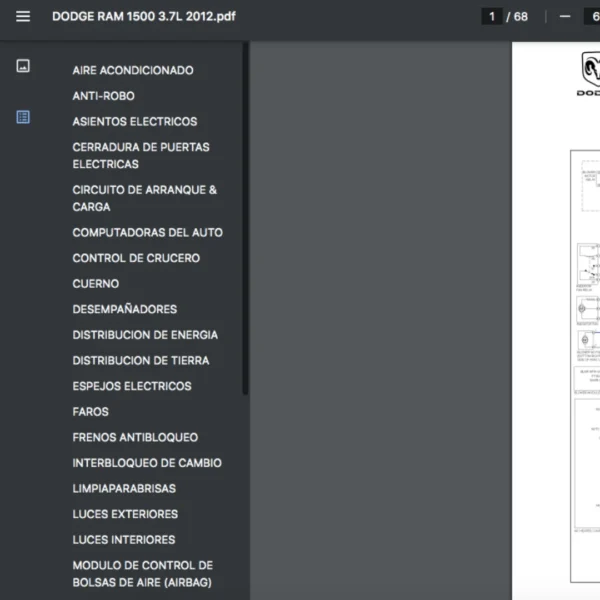Jump to DESEMPAÑADORES bookmark

[125, 309]
